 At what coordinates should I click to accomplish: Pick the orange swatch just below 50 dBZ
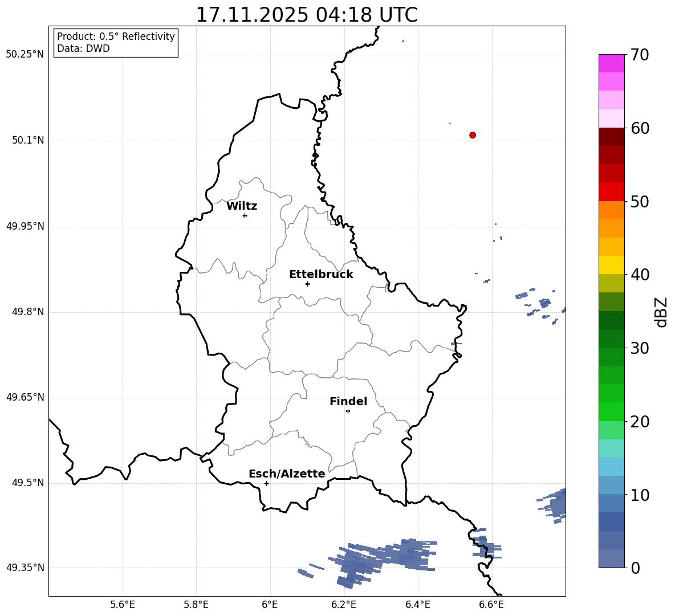611,210
